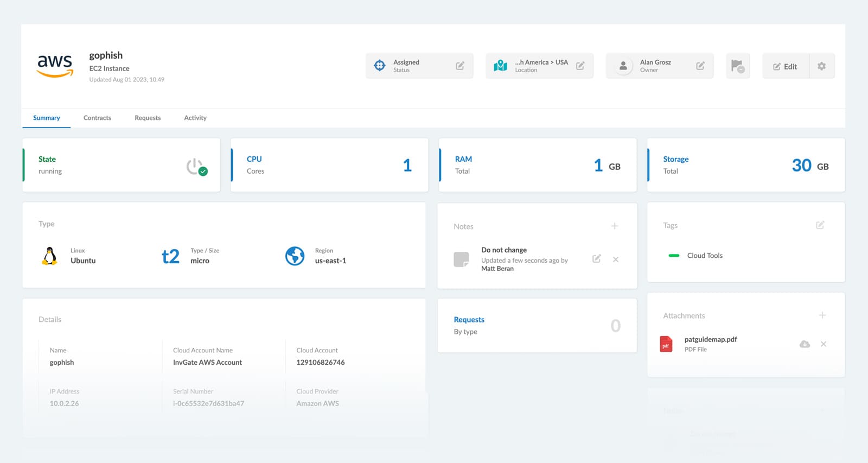Open the settings gear menu
The image size is (868, 463).
point(822,66)
